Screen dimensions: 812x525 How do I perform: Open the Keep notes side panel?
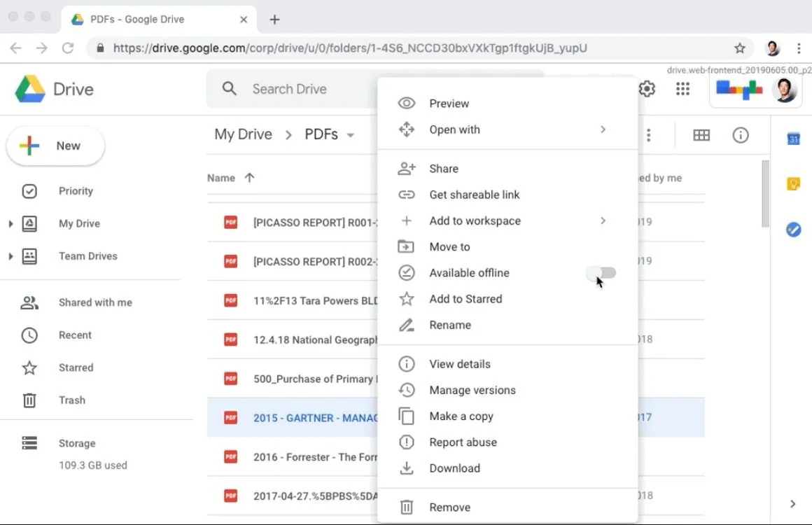pyautogui.click(x=793, y=184)
